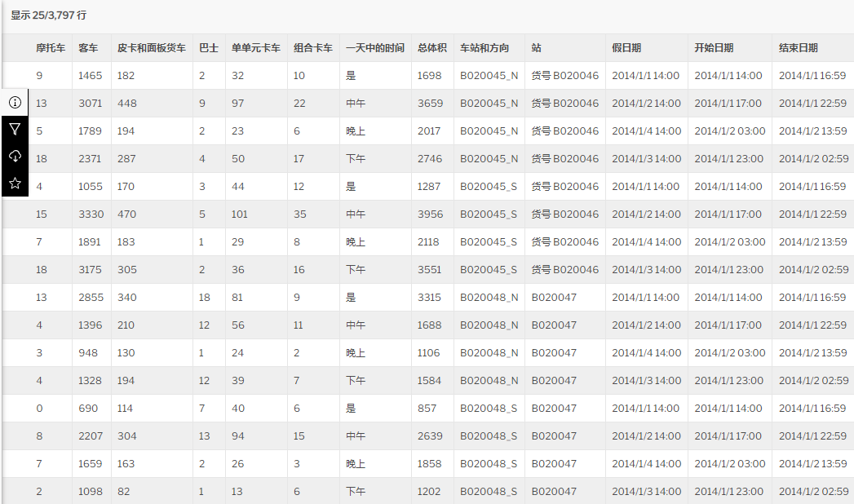This screenshot has width=854, height=504.
Task: Click total volume 1202
Action: (x=429, y=492)
